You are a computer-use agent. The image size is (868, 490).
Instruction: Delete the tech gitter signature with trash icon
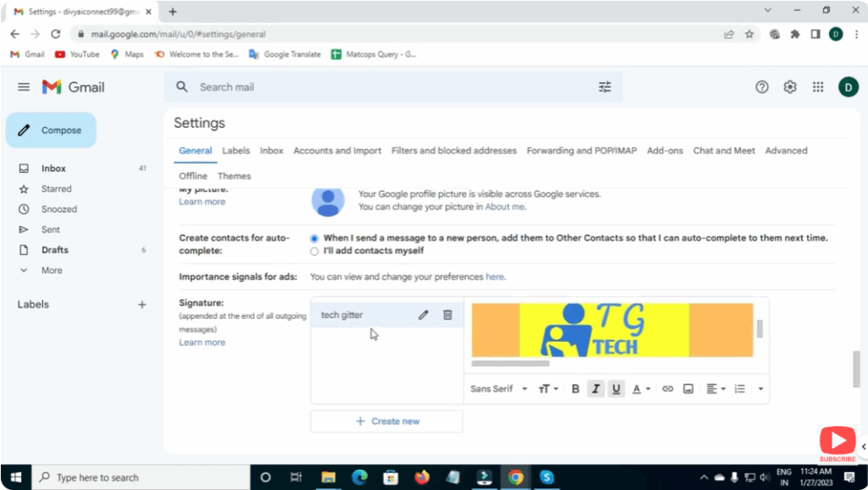[x=448, y=315]
